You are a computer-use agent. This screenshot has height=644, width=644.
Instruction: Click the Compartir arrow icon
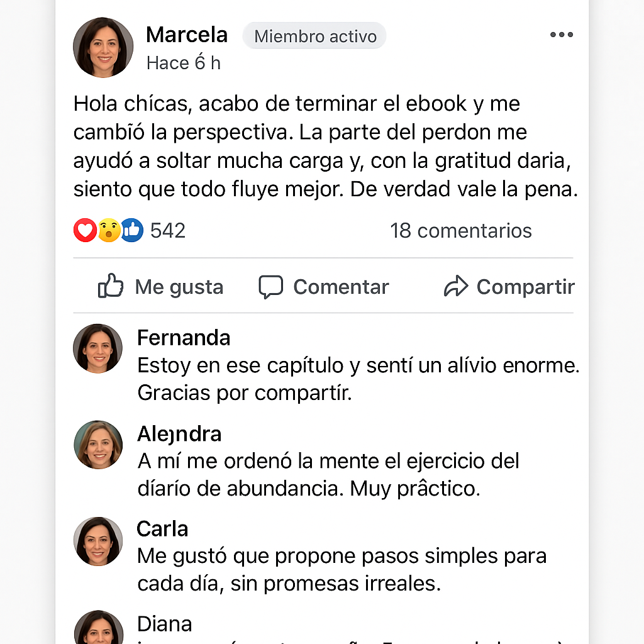(456, 287)
